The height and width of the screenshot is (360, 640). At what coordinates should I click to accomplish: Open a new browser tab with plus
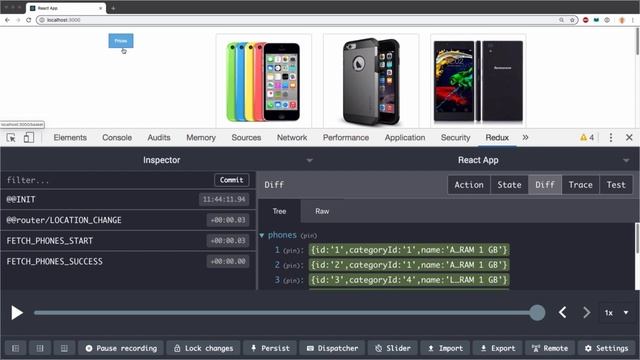[113, 8]
